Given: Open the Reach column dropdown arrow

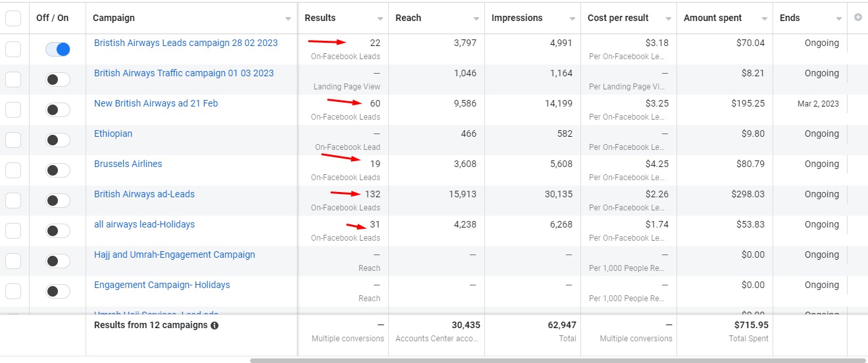Looking at the screenshot, I should (476, 19).
